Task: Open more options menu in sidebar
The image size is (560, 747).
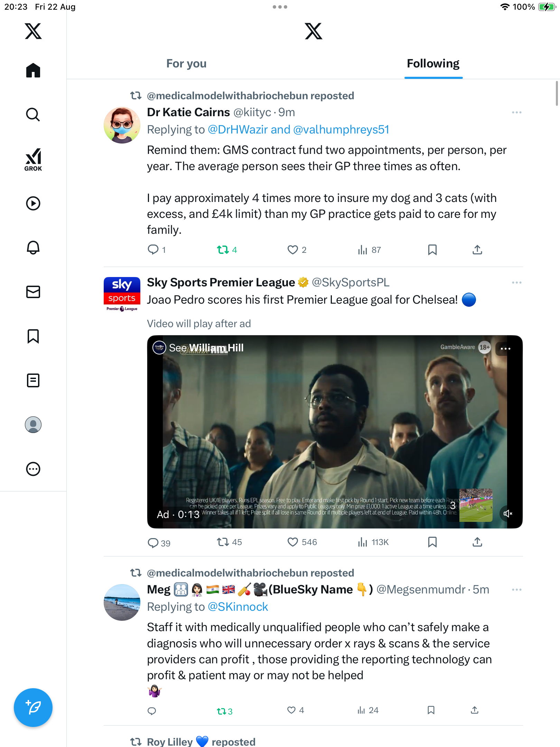Action: point(33,469)
